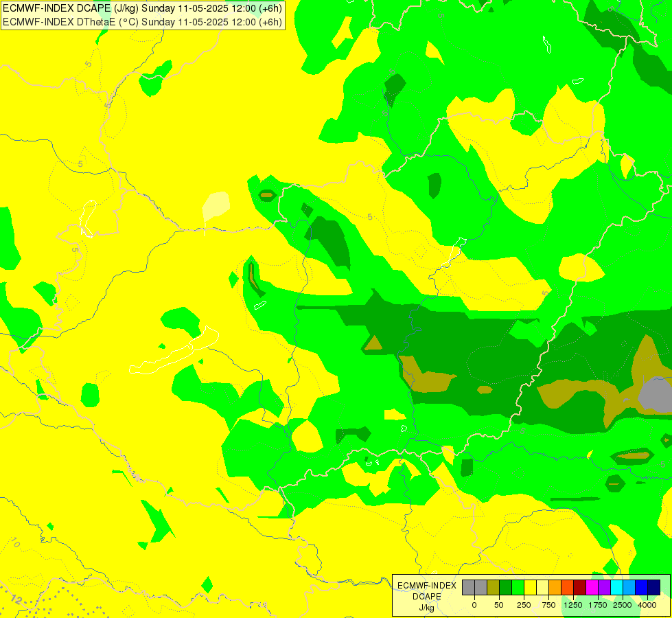This screenshot has width=672, height=618.
Task: Click the gray minimum DCAPE patch on the map
Action: (x=656, y=393)
